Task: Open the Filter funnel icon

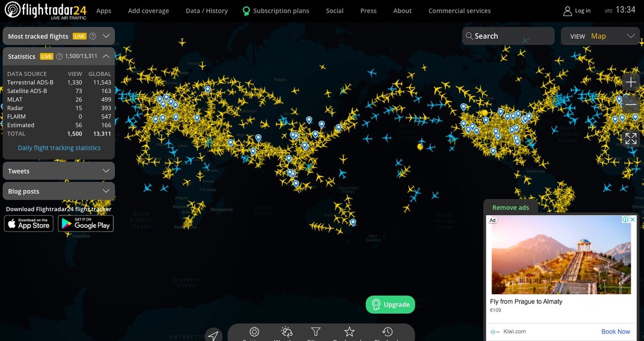Action: point(316,332)
